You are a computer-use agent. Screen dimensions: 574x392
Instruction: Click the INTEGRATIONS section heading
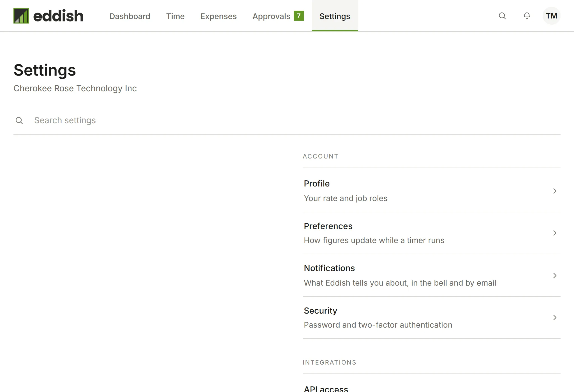pos(330,362)
